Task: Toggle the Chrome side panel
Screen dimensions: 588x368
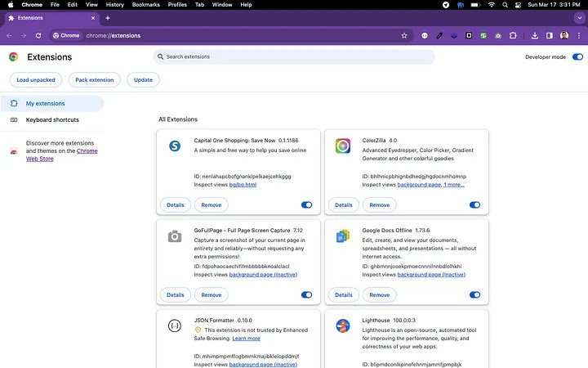Action: [550, 36]
